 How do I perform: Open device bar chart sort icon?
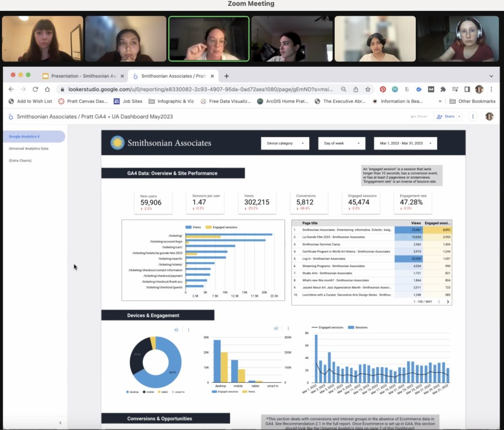tap(276, 328)
